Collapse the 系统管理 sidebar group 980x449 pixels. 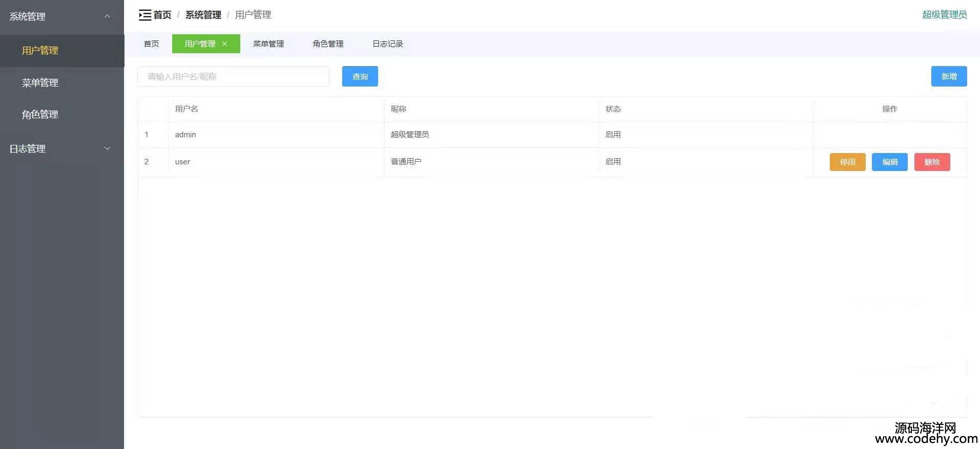click(x=61, y=16)
